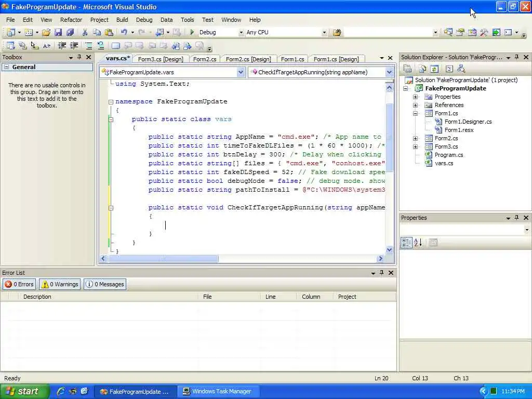Click the Add New Item toolbar icon
532x399 pixels.
[x=29, y=32]
